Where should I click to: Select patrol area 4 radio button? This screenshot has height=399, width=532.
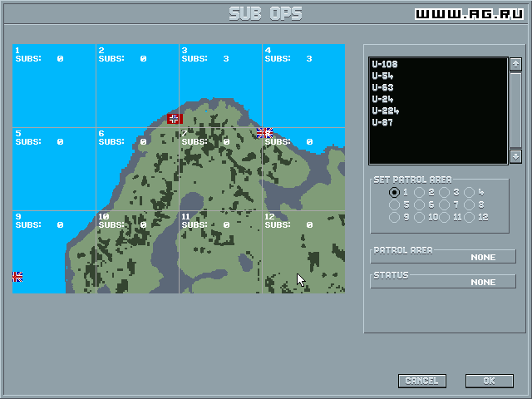click(x=469, y=192)
